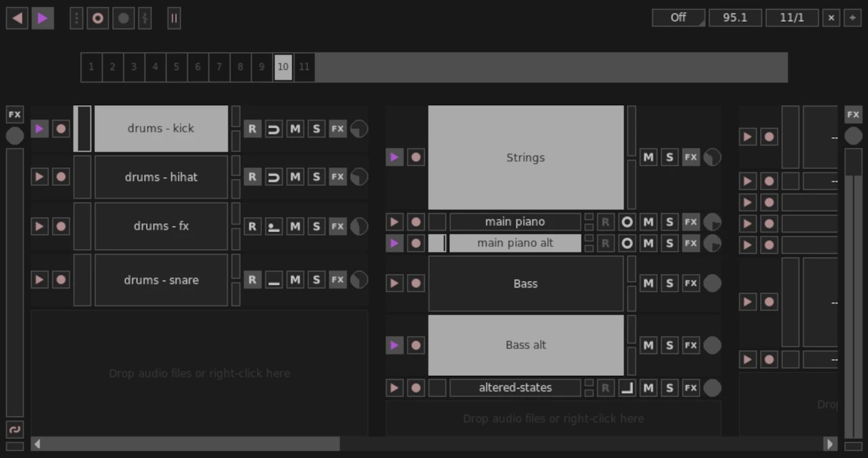
Task: Trigger the Bass alt sample
Action: [x=394, y=345]
